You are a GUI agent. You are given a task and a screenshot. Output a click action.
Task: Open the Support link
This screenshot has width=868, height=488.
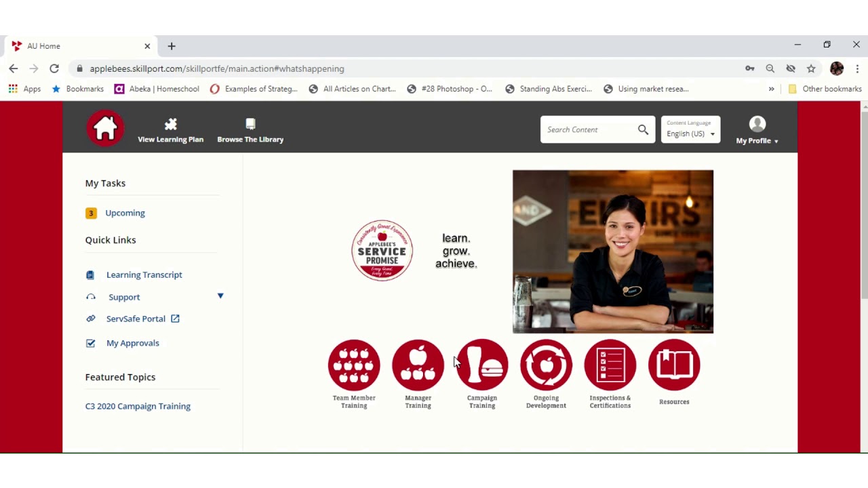124,297
